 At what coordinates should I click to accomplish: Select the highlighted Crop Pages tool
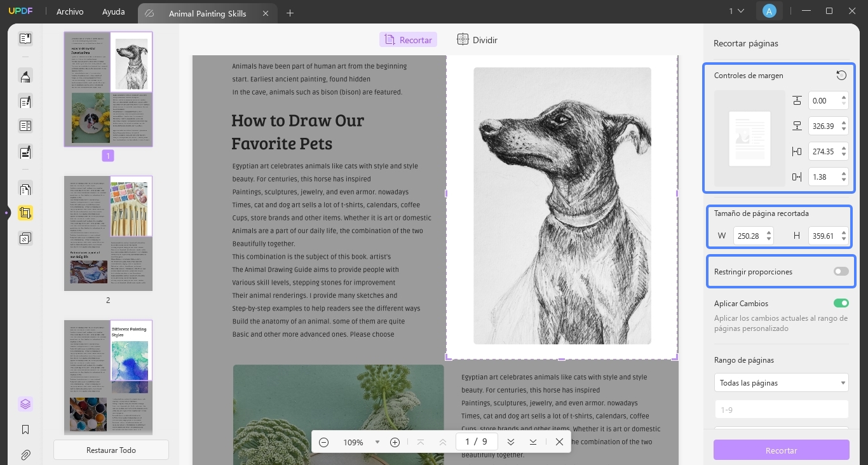point(25,213)
